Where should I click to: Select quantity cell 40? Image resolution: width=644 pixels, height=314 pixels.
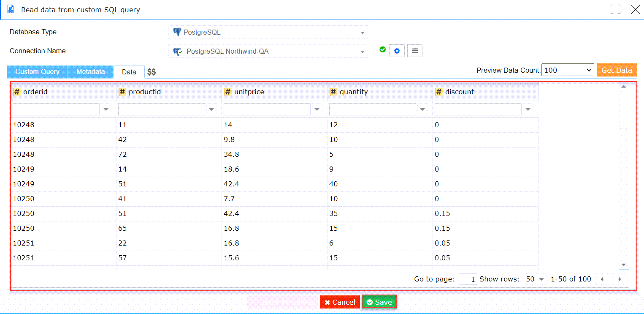380,184
